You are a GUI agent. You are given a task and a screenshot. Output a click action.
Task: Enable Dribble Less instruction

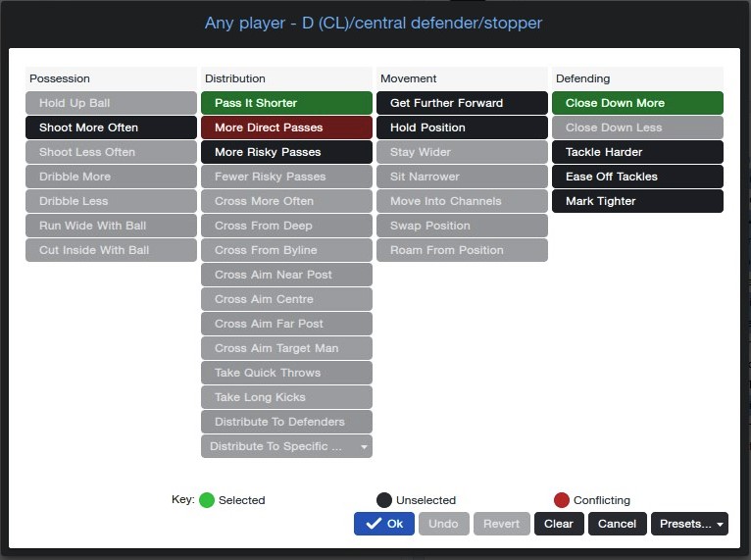(111, 201)
